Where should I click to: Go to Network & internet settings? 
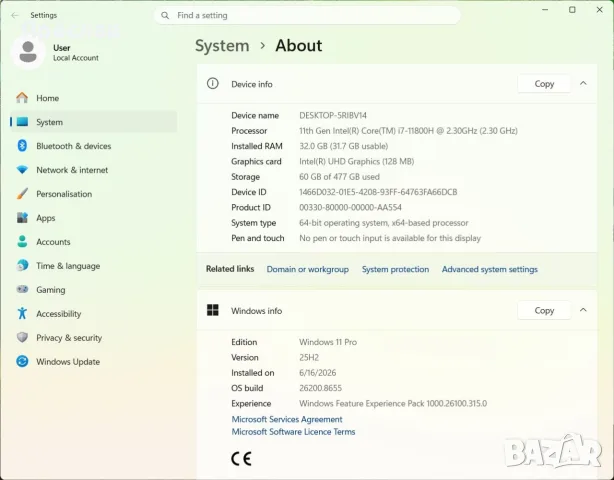pos(94,170)
